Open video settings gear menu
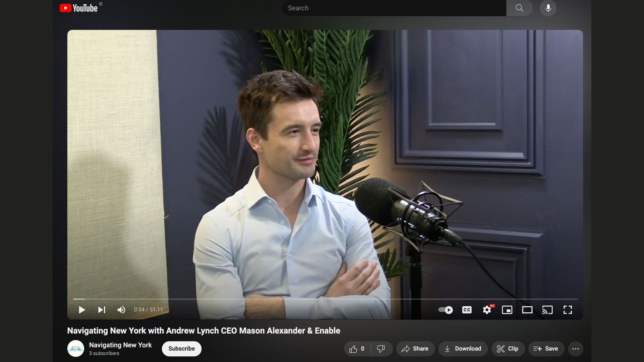 [x=487, y=310]
